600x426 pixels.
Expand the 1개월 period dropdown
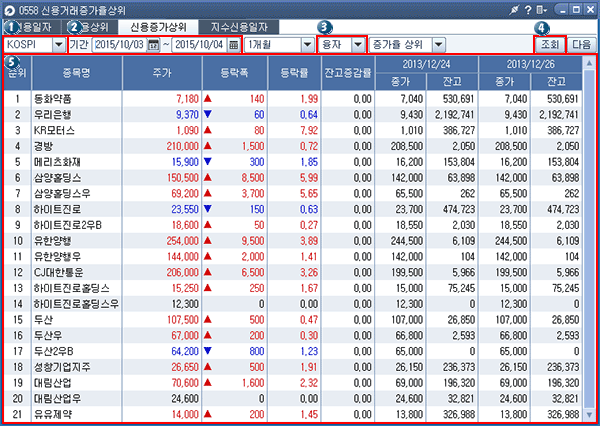pos(307,45)
